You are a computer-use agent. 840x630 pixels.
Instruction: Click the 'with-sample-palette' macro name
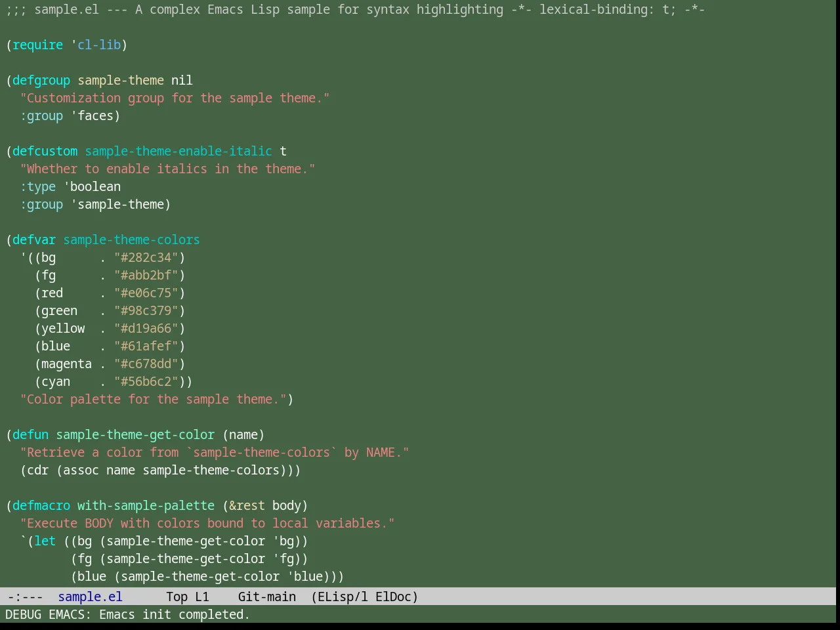coord(146,505)
